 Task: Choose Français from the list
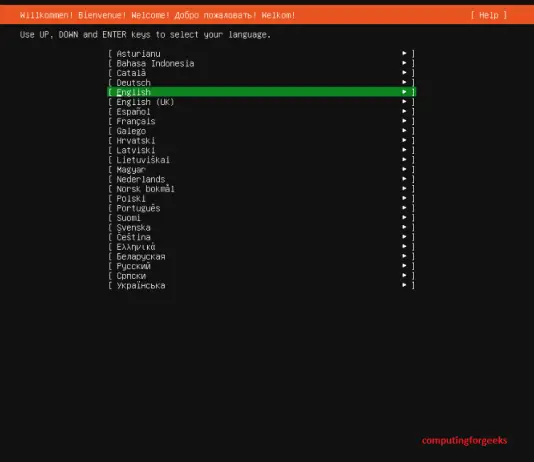point(262,121)
